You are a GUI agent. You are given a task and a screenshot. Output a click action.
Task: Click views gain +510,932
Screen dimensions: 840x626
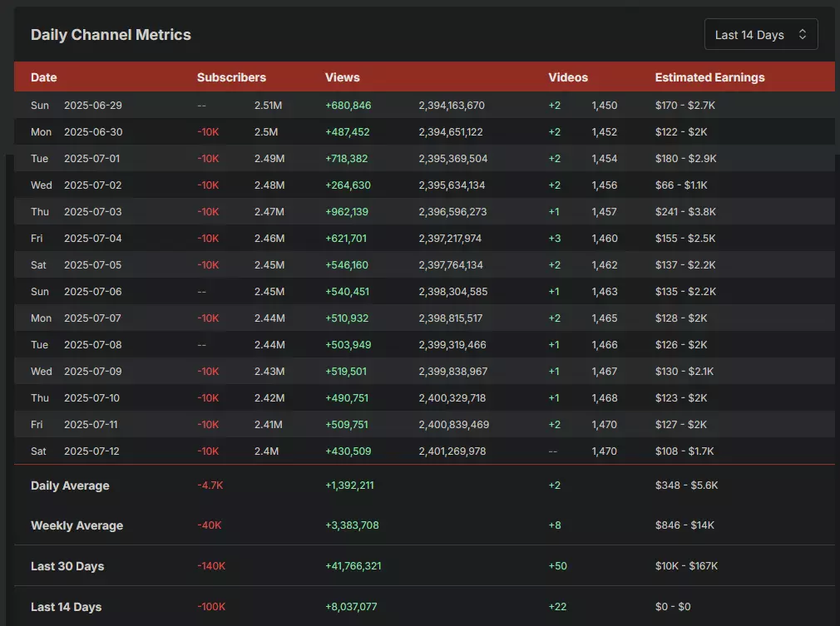point(347,318)
